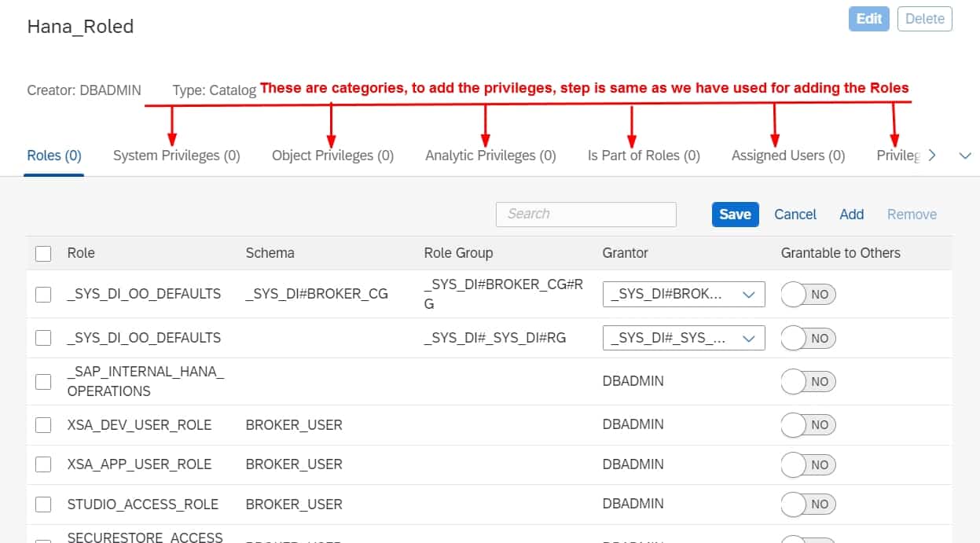Expand the _SYS_DI#_SYS_ Grantor dropdown
Image resolution: width=980 pixels, height=543 pixels.
click(x=684, y=338)
